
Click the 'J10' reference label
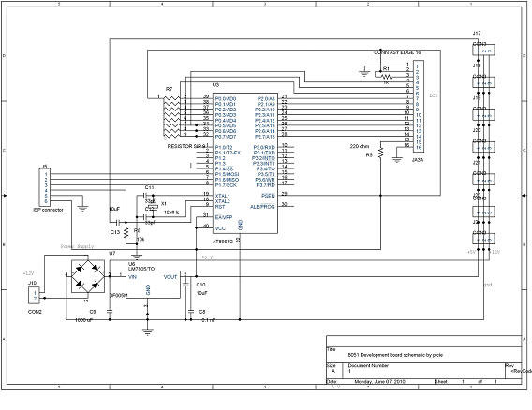[x=32, y=283]
